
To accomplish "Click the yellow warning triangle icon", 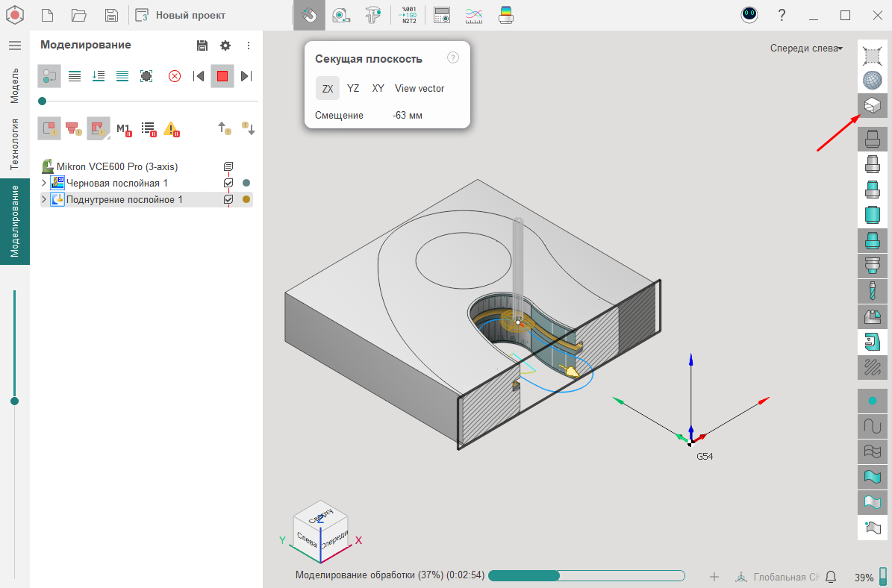I will pos(172,129).
